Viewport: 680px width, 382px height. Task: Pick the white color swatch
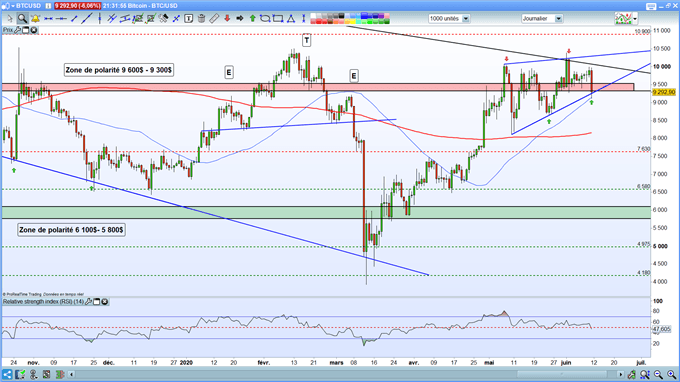313,16
